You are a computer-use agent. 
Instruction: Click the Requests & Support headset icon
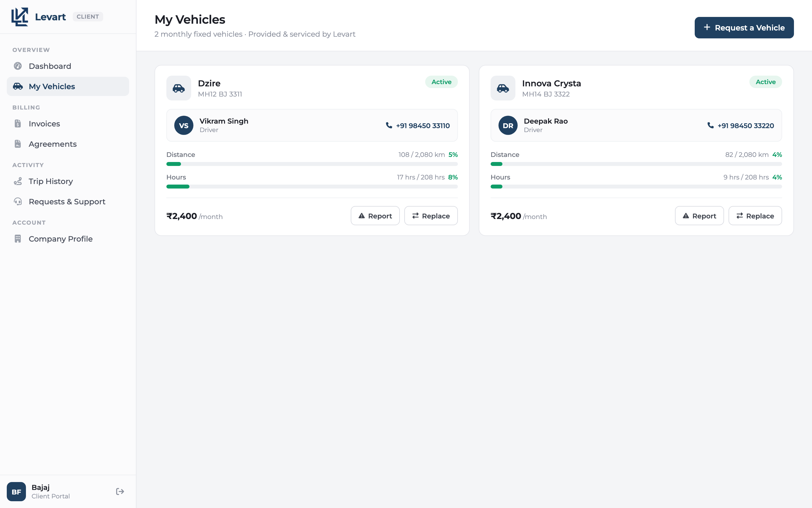(x=18, y=202)
